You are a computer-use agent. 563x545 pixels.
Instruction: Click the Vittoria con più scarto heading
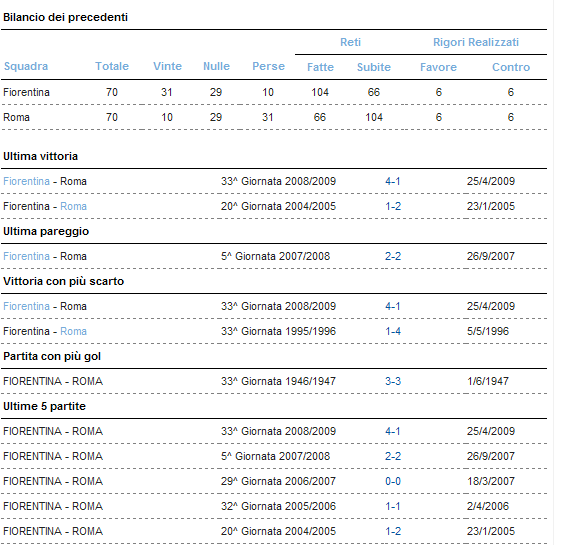(64, 281)
